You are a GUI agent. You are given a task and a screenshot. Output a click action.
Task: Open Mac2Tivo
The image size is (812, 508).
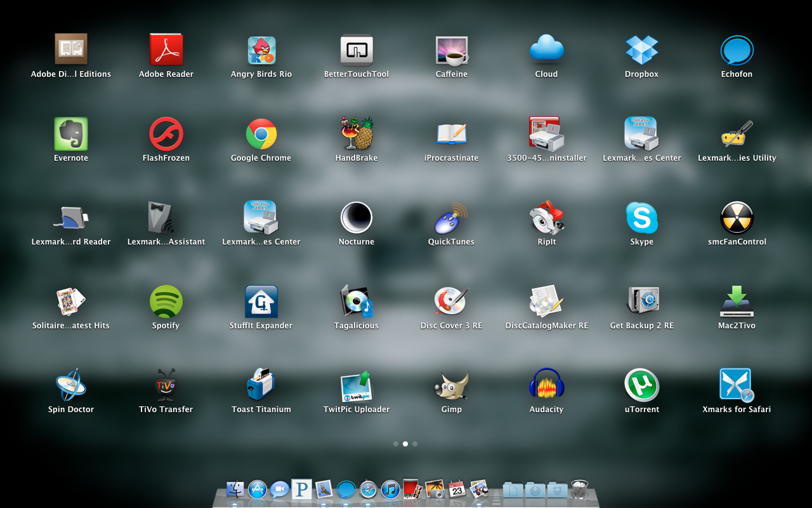737,301
